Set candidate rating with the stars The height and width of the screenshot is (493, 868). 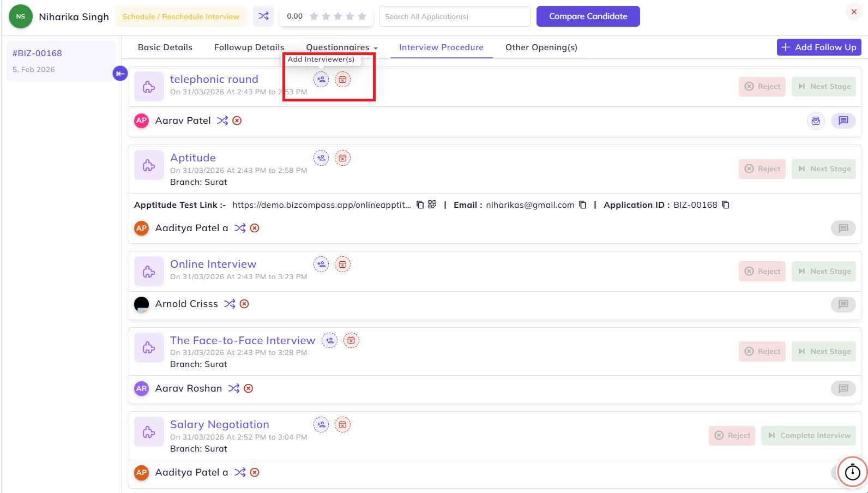pos(338,16)
